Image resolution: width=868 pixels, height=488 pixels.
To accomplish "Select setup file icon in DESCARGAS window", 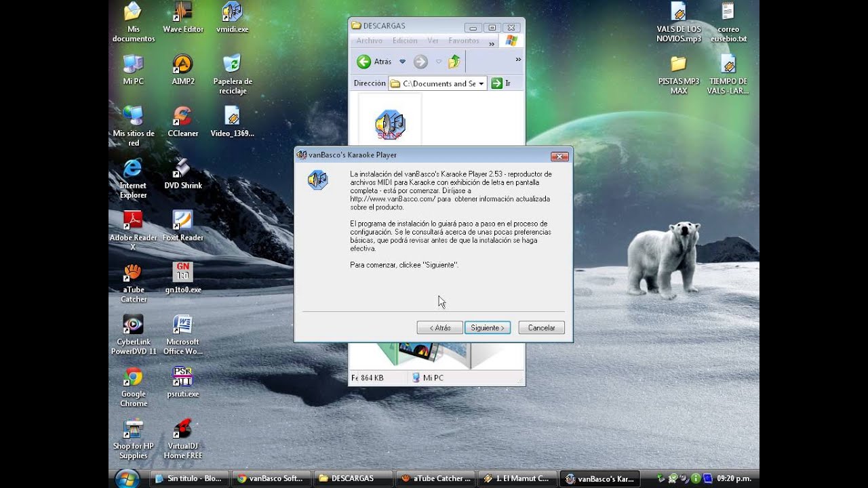I will [x=390, y=123].
